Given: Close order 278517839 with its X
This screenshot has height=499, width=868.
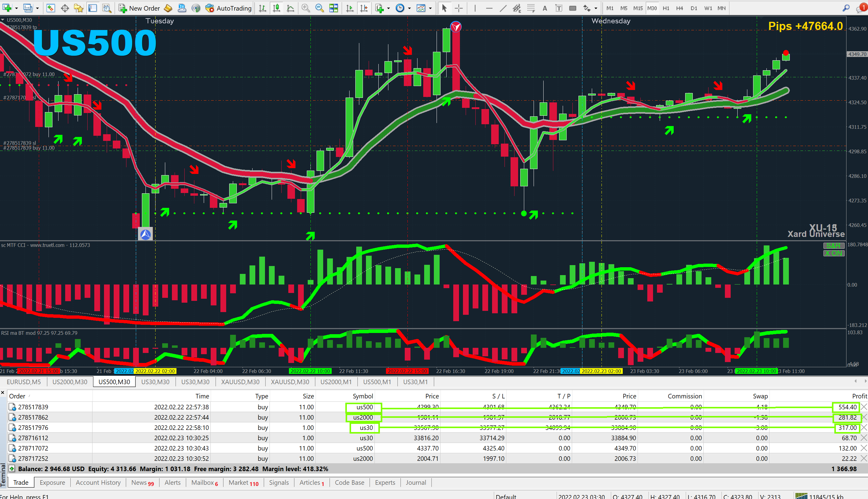Looking at the screenshot, I should pos(864,407).
